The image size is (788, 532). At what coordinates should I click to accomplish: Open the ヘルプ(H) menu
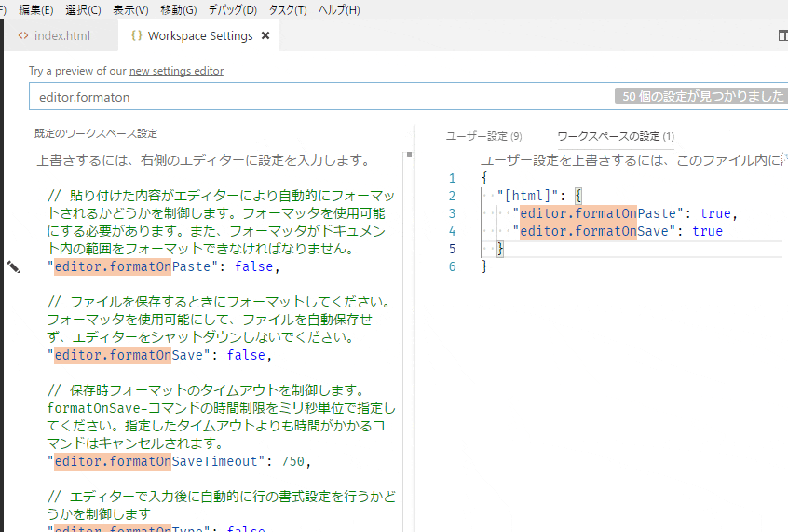click(339, 10)
